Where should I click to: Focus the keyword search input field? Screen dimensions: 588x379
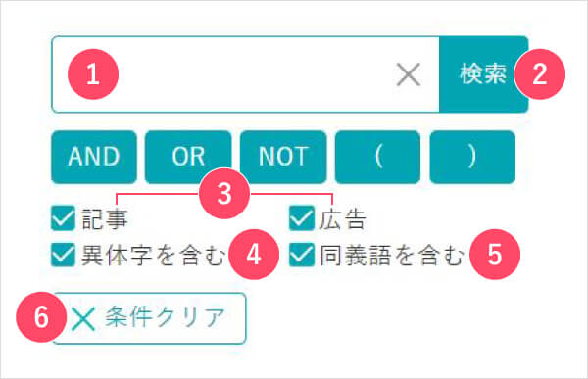pos(245,74)
